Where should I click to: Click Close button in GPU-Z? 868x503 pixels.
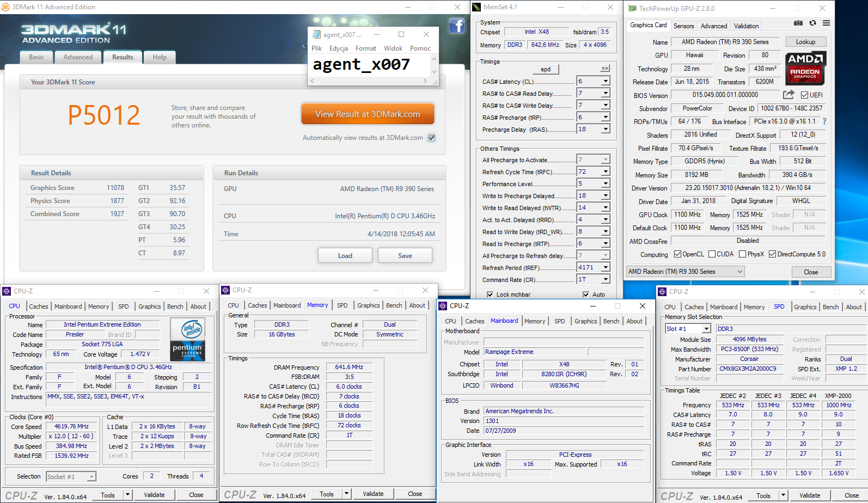pos(810,272)
